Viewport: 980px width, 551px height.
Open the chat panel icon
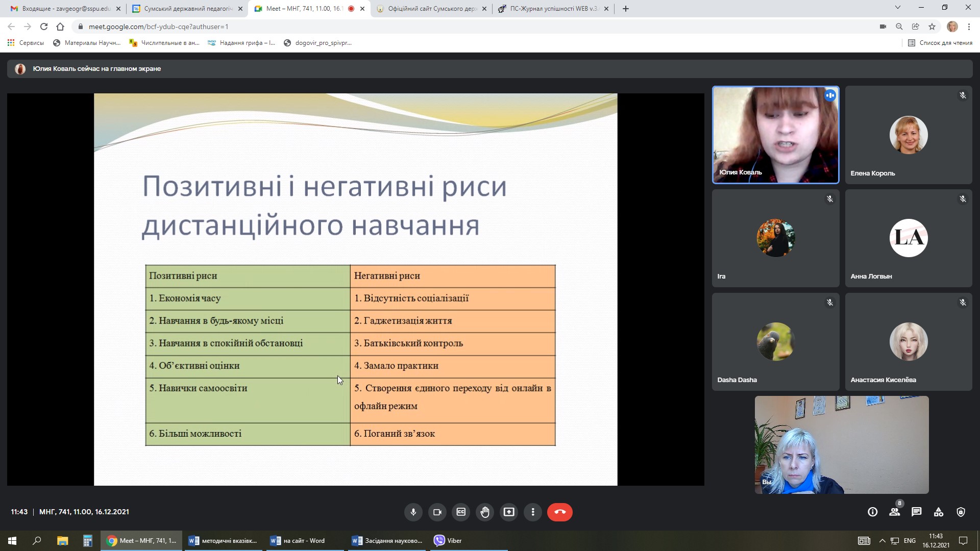917,512
